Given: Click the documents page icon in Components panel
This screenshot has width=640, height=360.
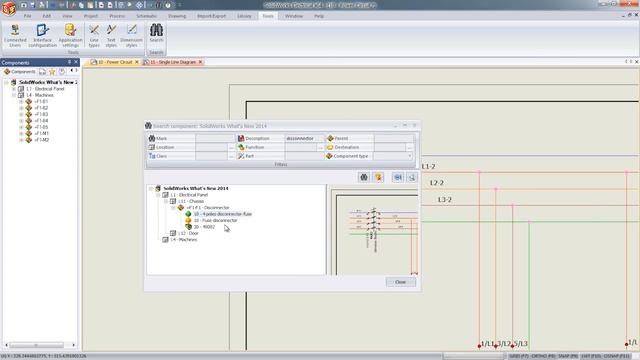Looking at the screenshot, I should click(42, 71).
